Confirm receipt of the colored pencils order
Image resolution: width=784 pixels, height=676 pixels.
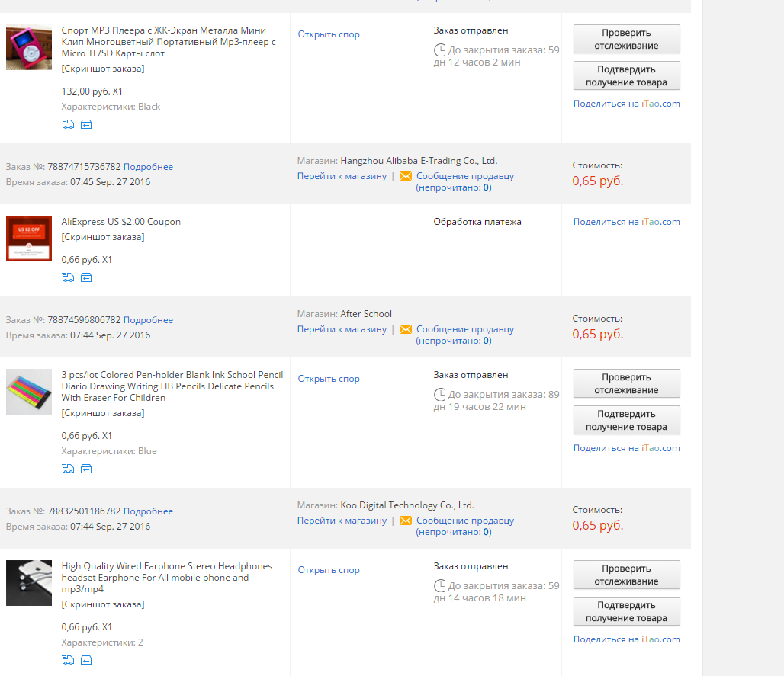click(626, 420)
